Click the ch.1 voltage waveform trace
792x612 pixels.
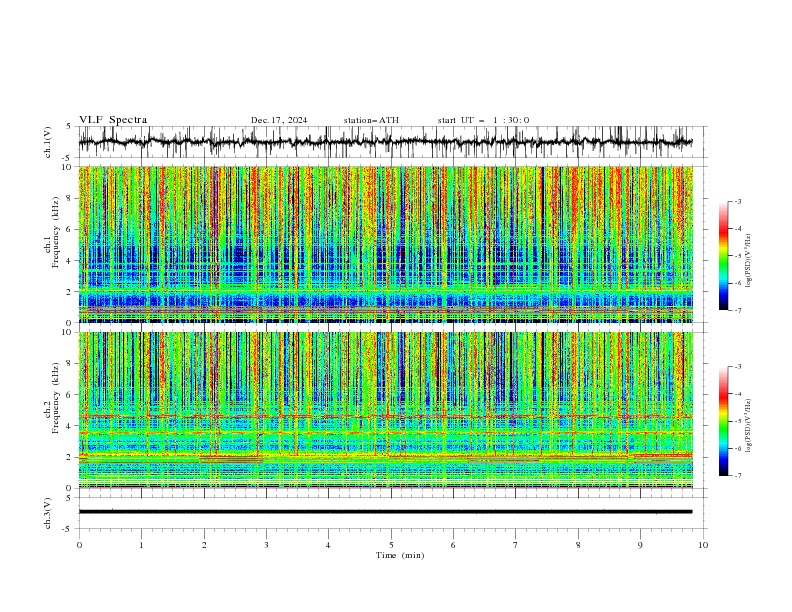click(385, 142)
